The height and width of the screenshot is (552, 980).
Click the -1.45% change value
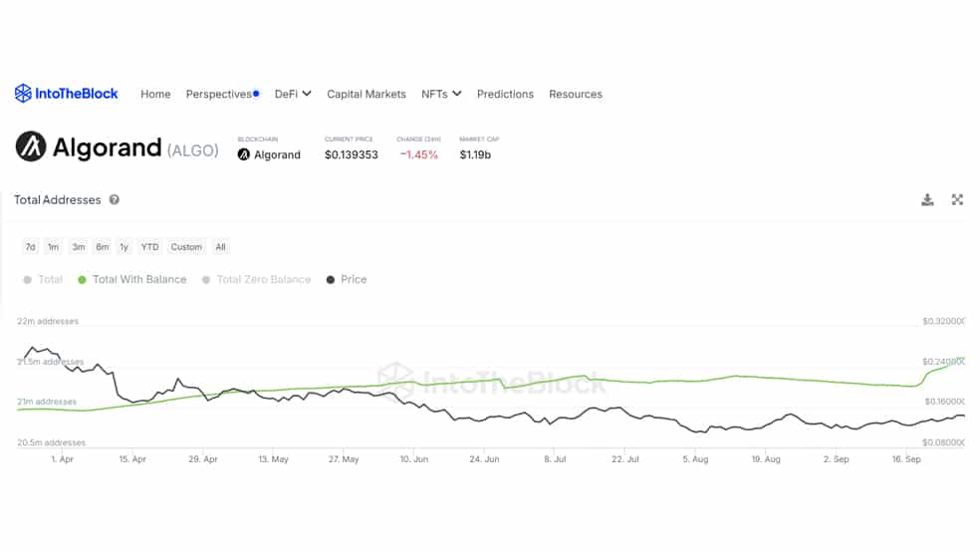(x=418, y=154)
